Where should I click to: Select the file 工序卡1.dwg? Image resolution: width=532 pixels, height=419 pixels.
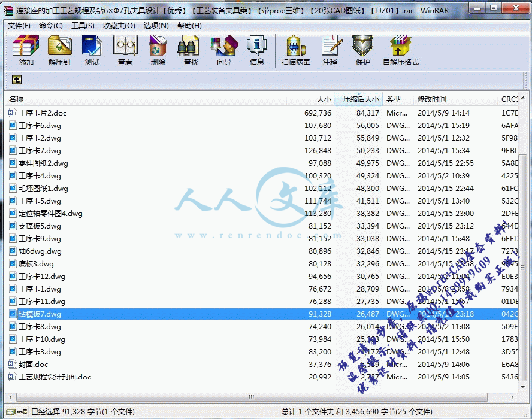point(40,289)
